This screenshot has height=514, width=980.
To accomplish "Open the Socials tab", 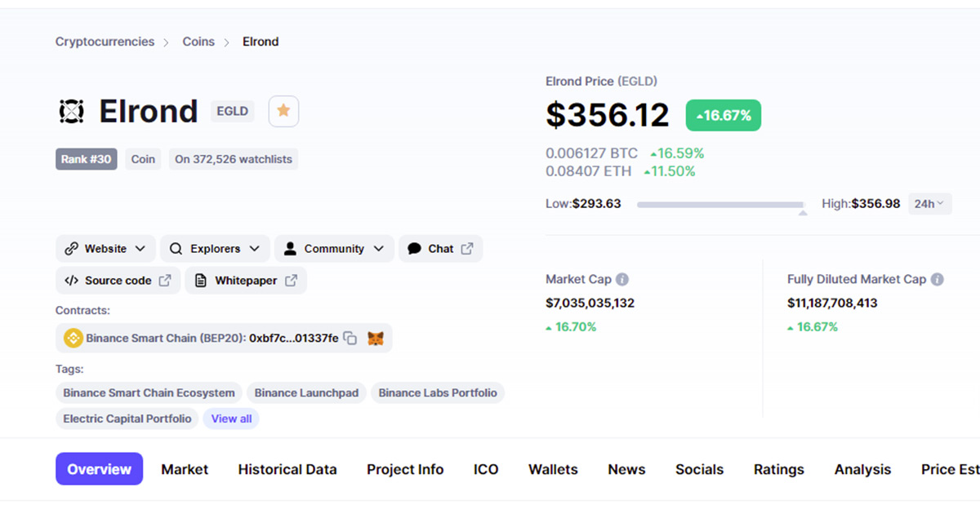I will [699, 469].
